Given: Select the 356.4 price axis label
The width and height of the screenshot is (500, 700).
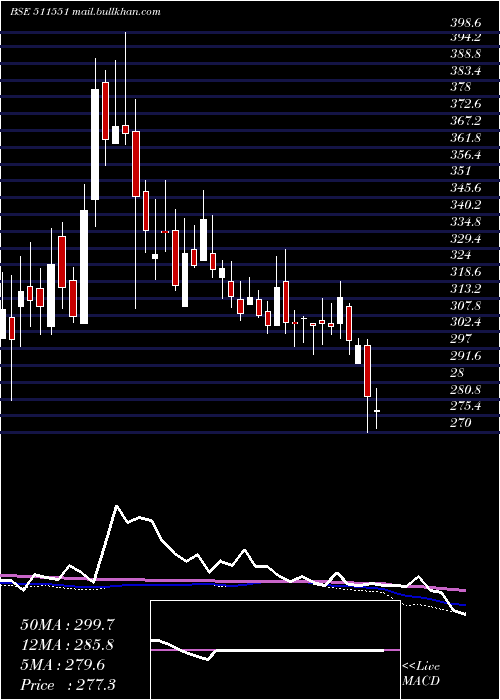Looking at the screenshot, I should 466,155.
